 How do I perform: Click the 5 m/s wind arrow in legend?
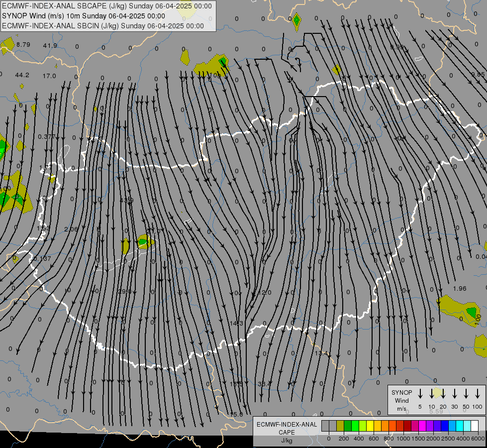click(x=420, y=394)
